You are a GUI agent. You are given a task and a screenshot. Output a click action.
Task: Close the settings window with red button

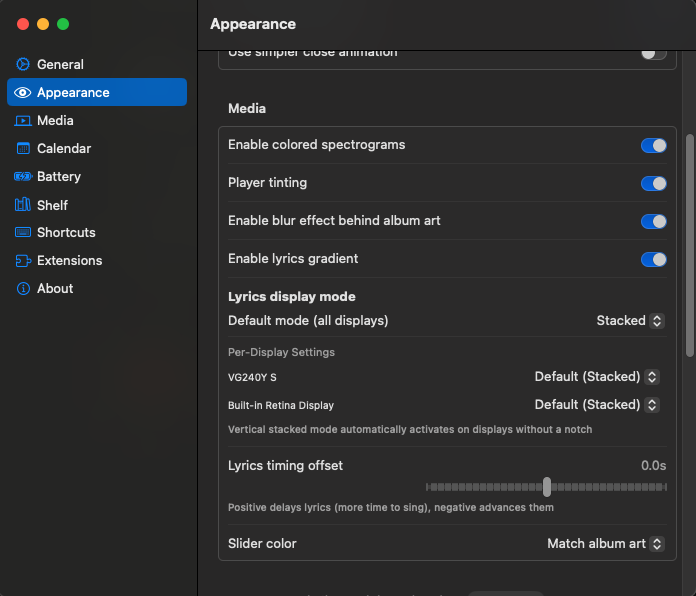pyautogui.click(x=23, y=24)
